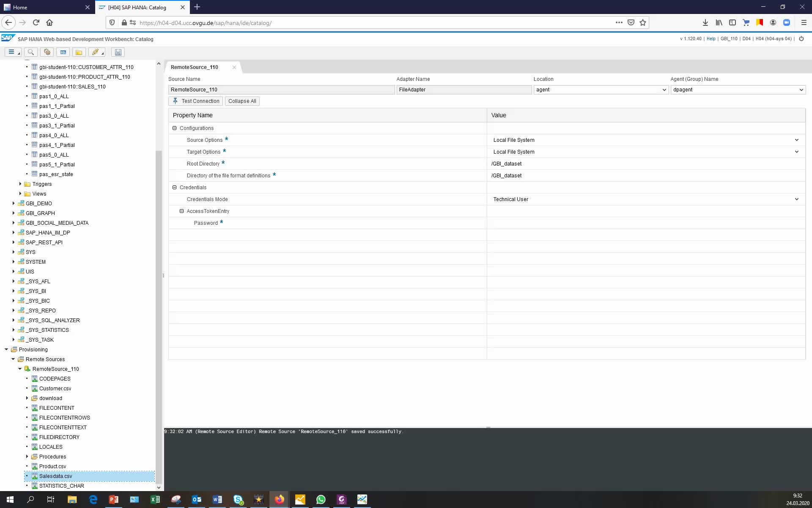Open the Help link
The height and width of the screenshot is (508, 812).
coord(711,39)
